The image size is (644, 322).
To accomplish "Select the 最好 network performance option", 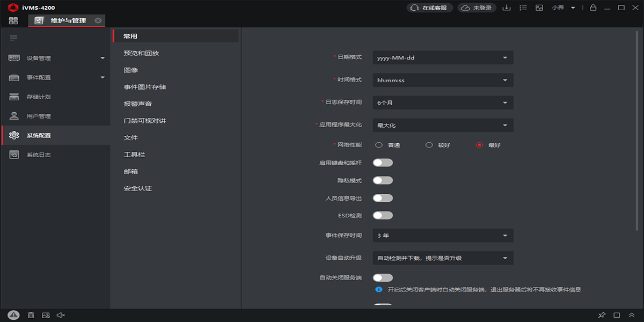I will (479, 145).
